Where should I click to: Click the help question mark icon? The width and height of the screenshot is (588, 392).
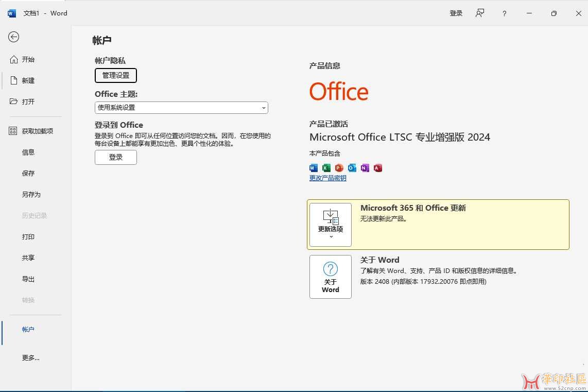coord(504,13)
